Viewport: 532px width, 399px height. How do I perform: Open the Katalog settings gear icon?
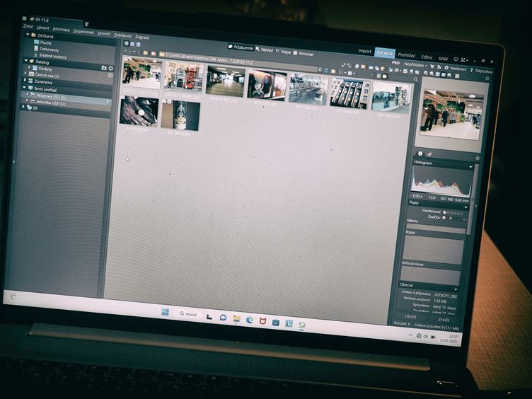[110, 68]
